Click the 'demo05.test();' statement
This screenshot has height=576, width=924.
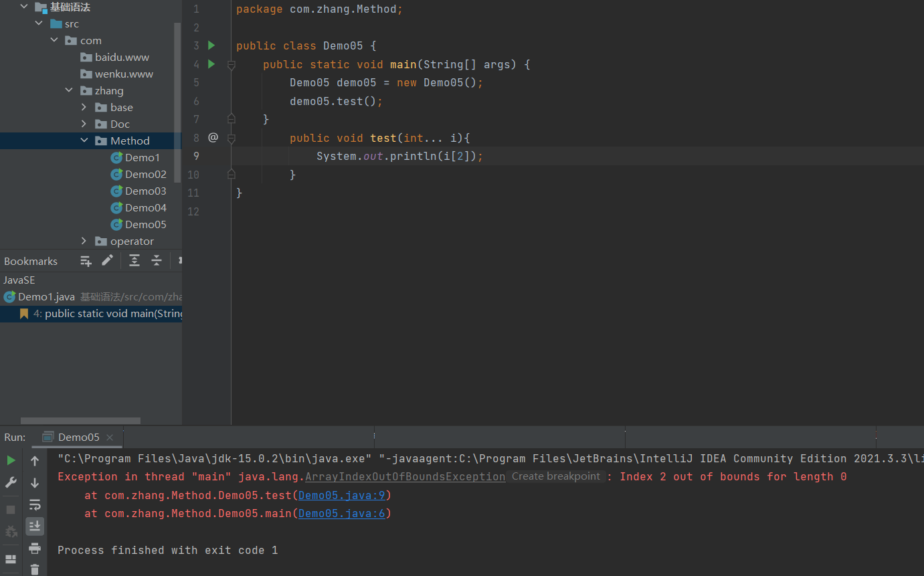click(336, 101)
